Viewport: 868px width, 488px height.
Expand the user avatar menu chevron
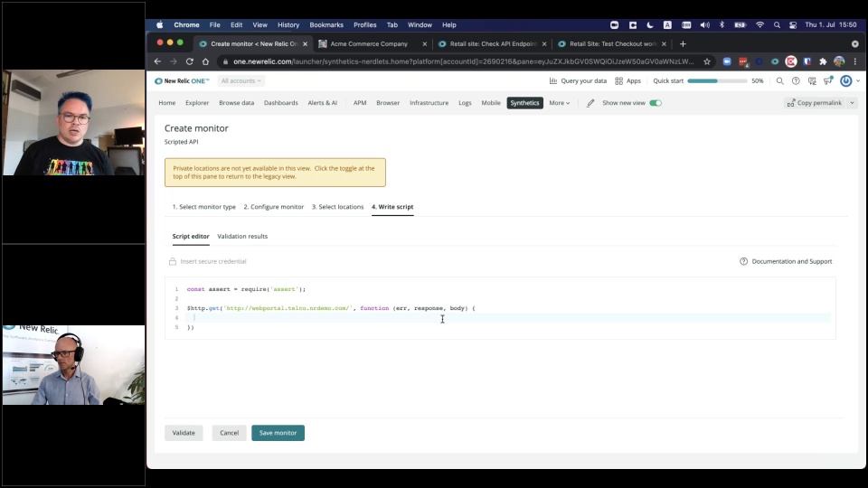[858, 80]
